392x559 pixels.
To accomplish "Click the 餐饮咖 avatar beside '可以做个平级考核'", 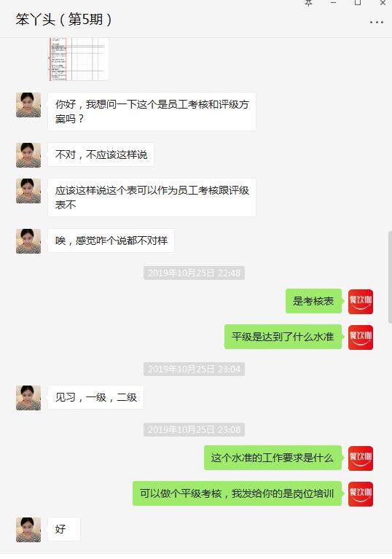I will click(360, 493).
